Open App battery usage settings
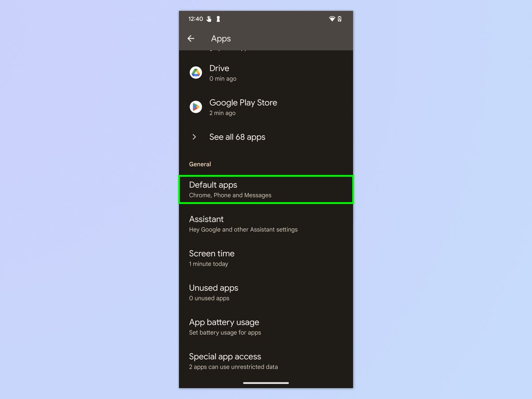532x399 pixels. pyautogui.click(x=266, y=327)
